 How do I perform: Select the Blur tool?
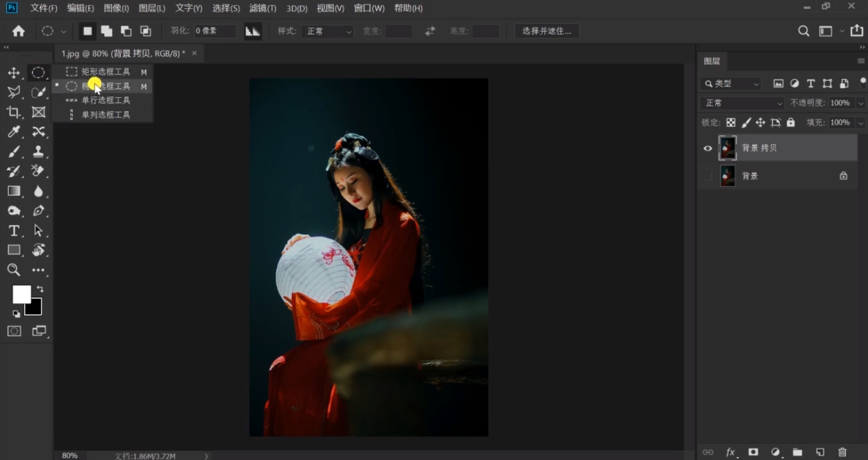tap(38, 191)
